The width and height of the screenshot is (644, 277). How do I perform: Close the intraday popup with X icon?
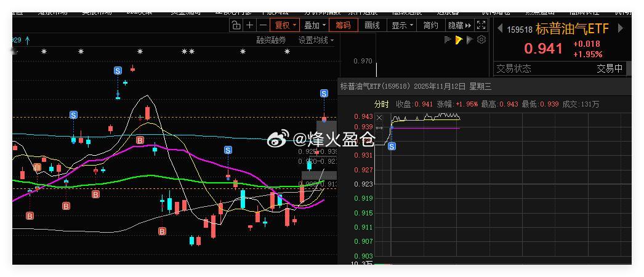[x=379, y=118]
